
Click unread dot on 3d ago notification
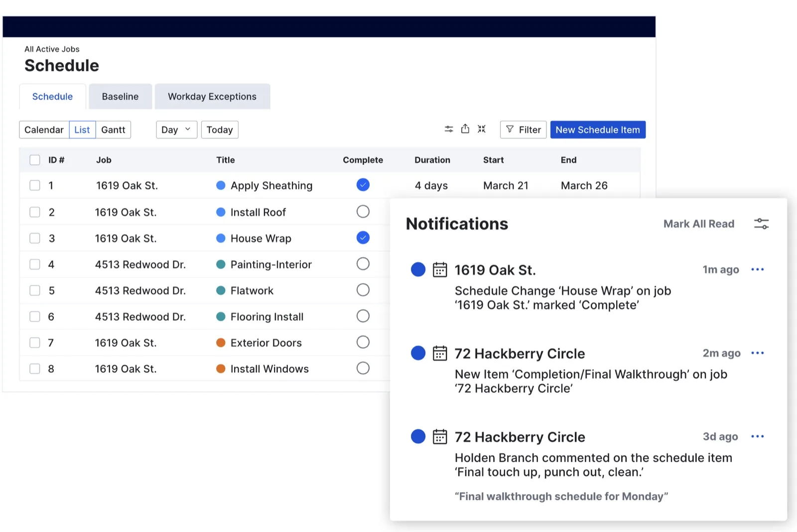point(418,437)
